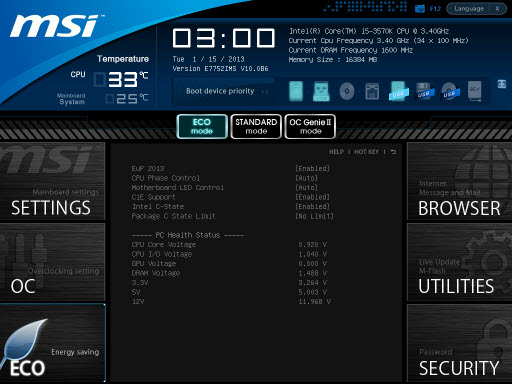512x384 pixels.
Task: Open Motherboard LED Control Auto option
Action: point(307,188)
